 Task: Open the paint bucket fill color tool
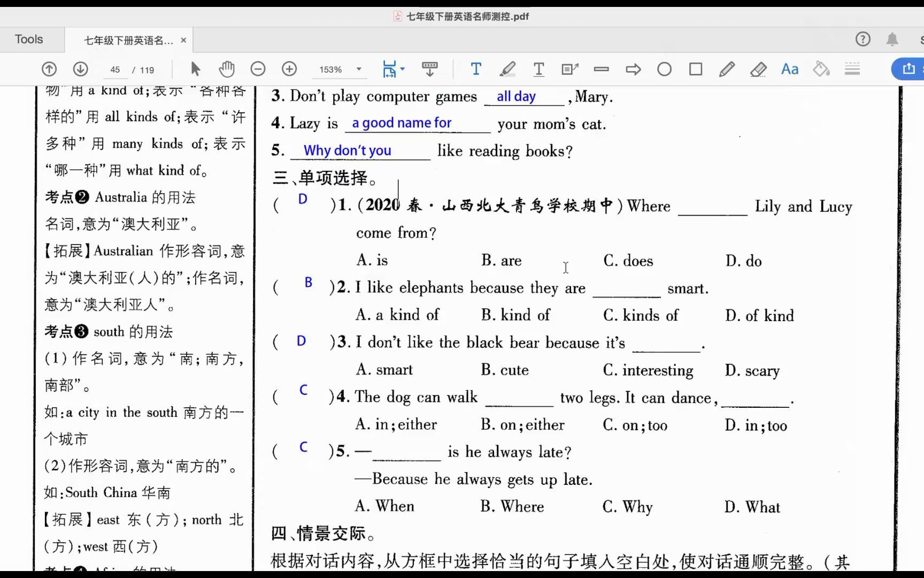point(821,69)
